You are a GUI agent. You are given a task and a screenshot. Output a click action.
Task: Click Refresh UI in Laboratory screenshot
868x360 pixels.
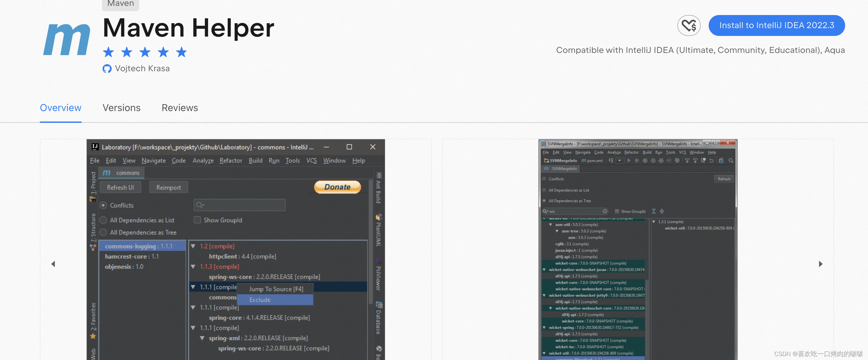click(x=120, y=188)
